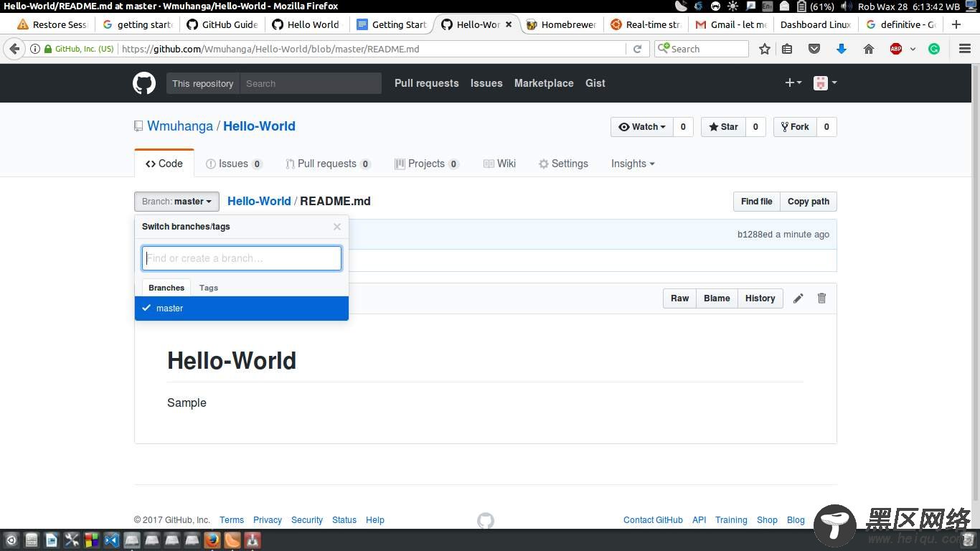
Task: Click the Copy path button
Action: (x=808, y=202)
